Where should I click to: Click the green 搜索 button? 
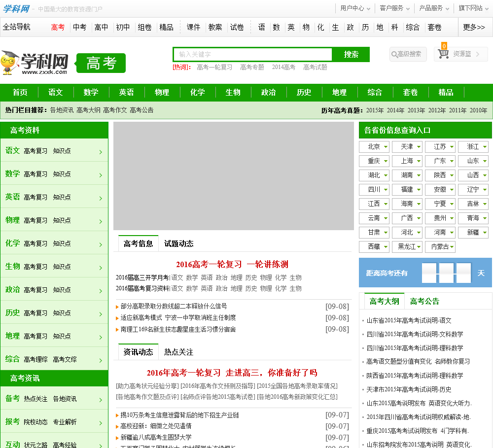pyautogui.click(x=351, y=54)
